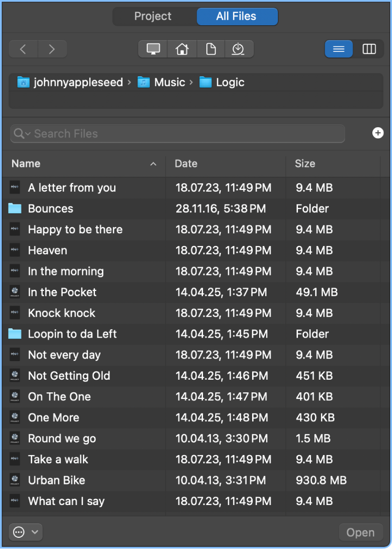Switch to column view layout

tap(369, 49)
